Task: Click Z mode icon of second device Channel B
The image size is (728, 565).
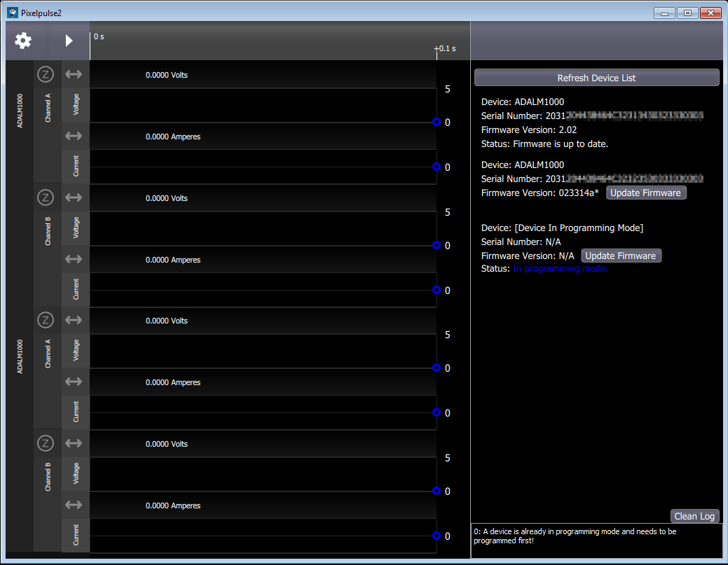Action: coord(46,443)
